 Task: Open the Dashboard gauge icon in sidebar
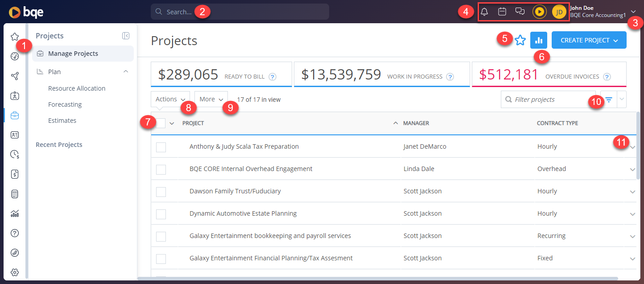[x=15, y=56]
